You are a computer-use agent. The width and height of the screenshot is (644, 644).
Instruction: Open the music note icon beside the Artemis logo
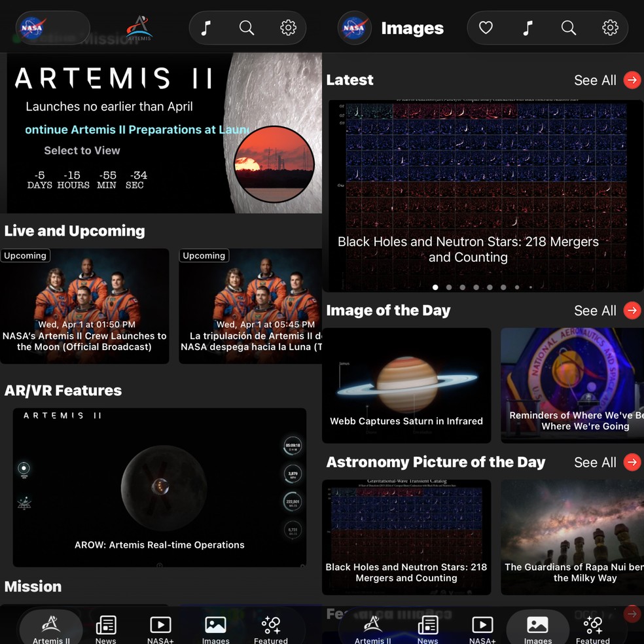click(206, 27)
